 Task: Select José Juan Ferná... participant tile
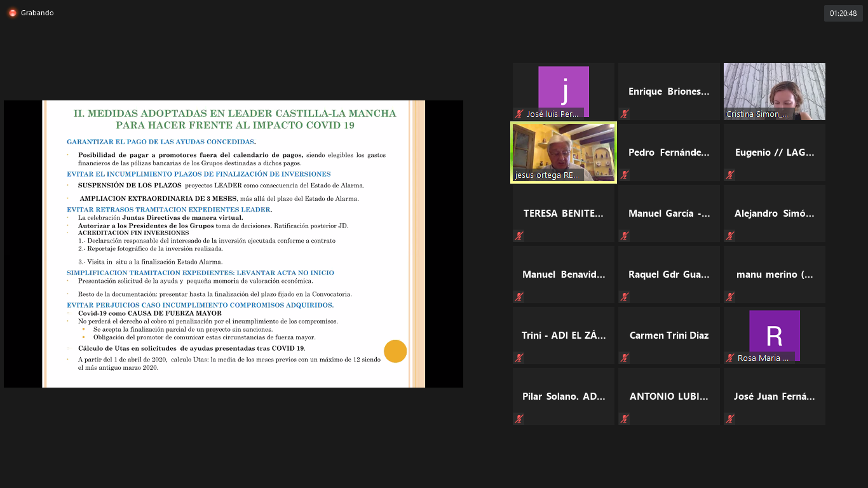click(x=775, y=396)
